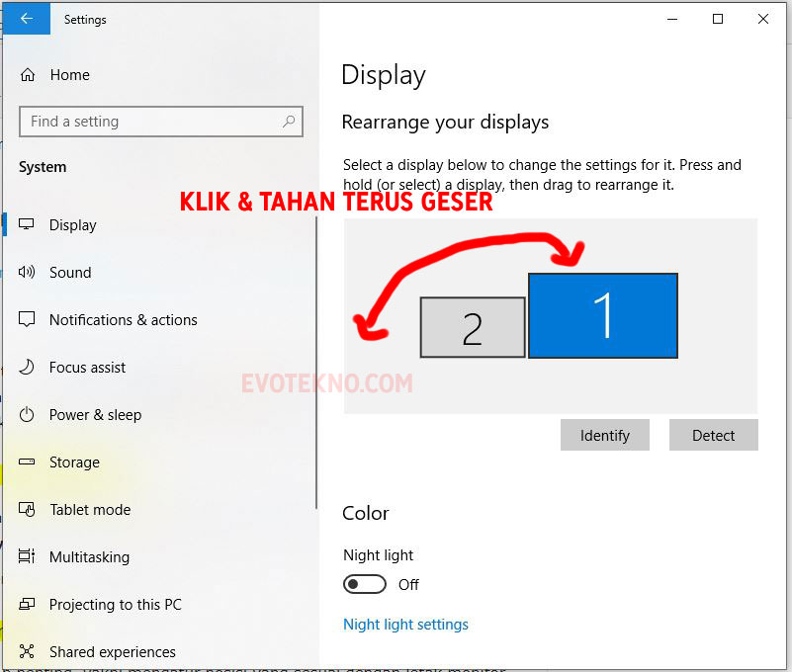The width and height of the screenshot is (792, 672).
Task: Click in the Find a setting box
Action: (160, 122)
